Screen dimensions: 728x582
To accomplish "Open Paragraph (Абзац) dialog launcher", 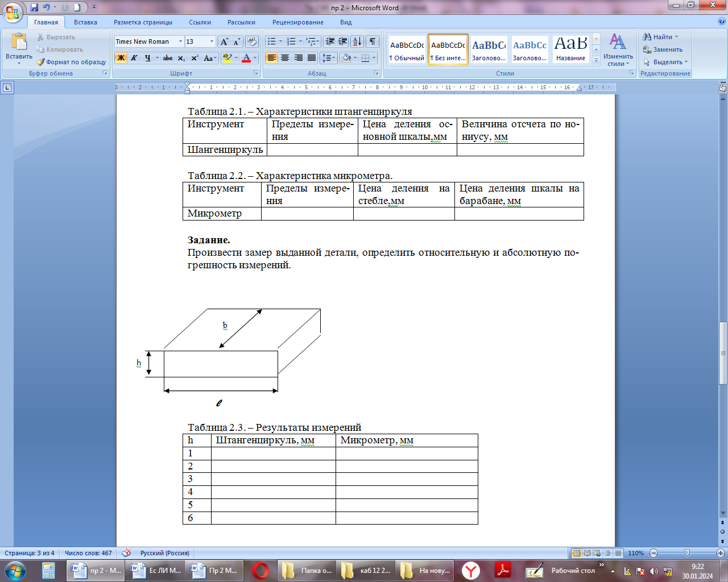I will (x=377, y=73).
